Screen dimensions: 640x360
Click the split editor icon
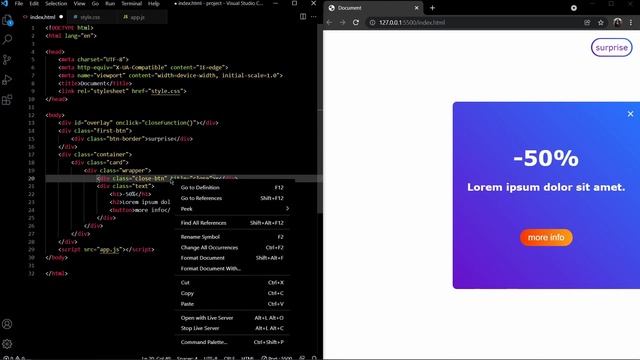point(303,17)
